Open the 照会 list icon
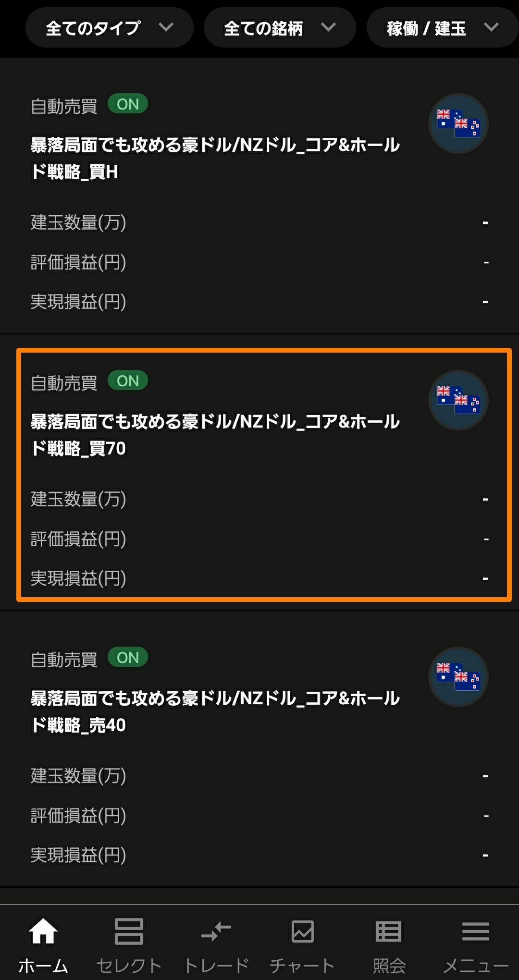 (x=388, y=931)
